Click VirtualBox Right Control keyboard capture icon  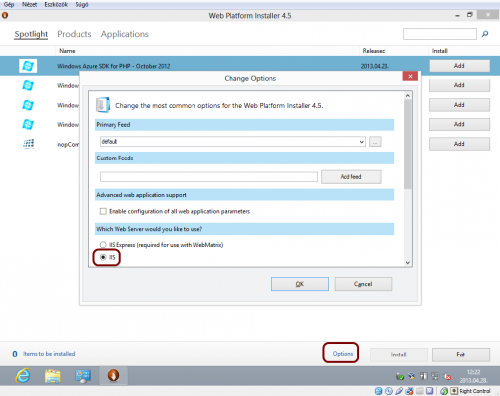[x=454, y=391]
